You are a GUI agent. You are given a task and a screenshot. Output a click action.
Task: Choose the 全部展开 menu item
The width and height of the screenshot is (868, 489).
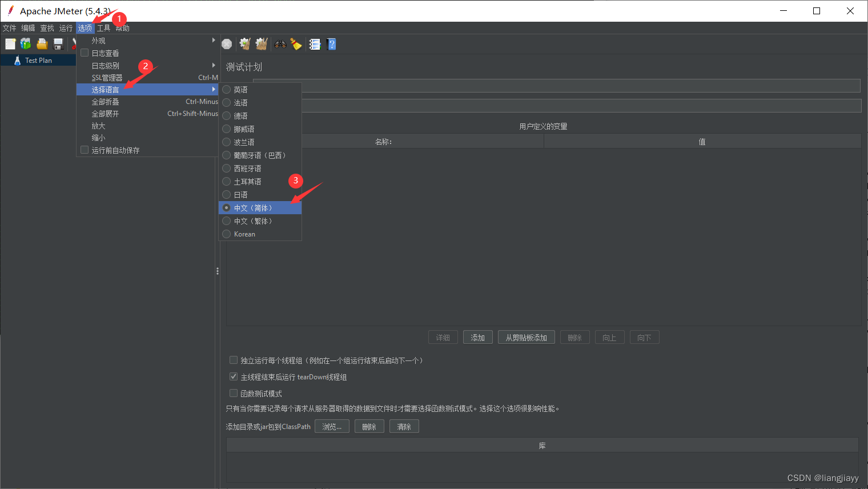tap(147, 114)
